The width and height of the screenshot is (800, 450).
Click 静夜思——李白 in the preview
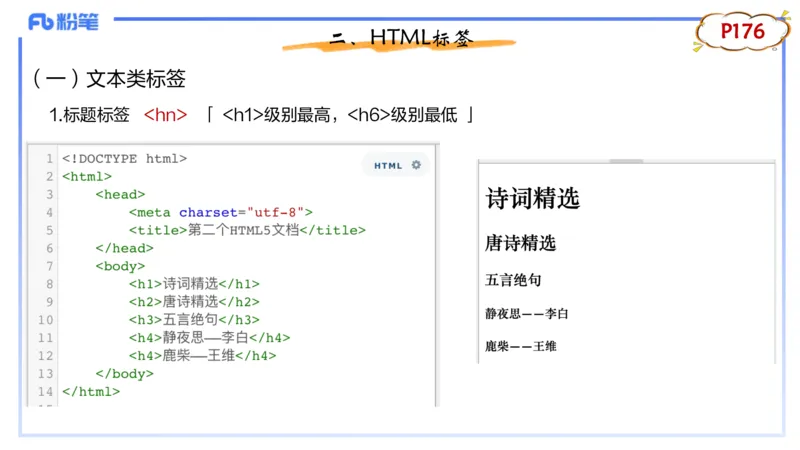526,314
